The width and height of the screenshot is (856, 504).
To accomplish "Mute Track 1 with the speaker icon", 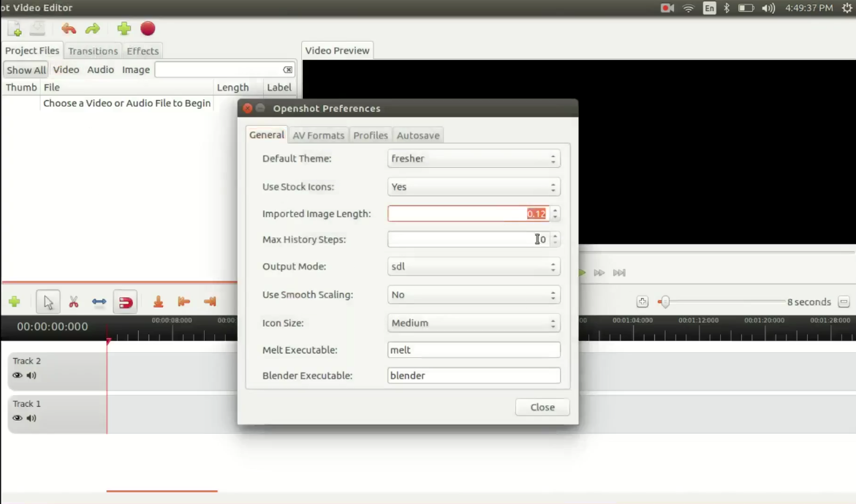I will coord(31,419).
